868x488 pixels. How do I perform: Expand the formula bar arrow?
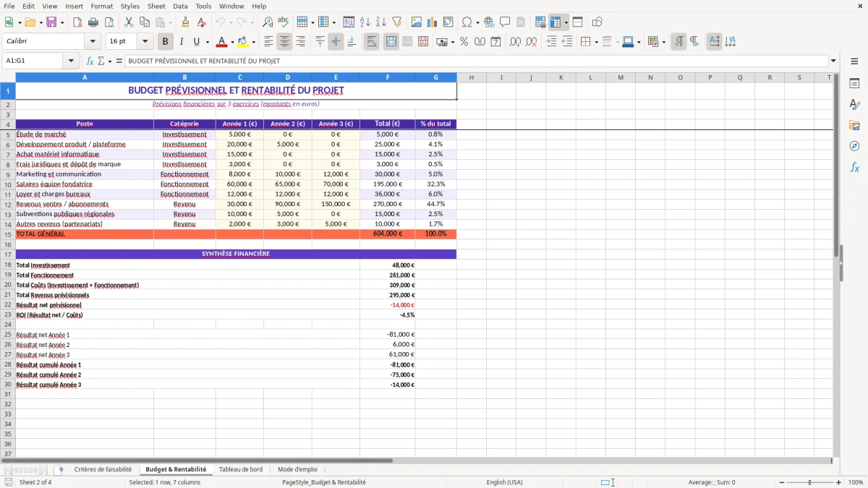tap(833, 61)
